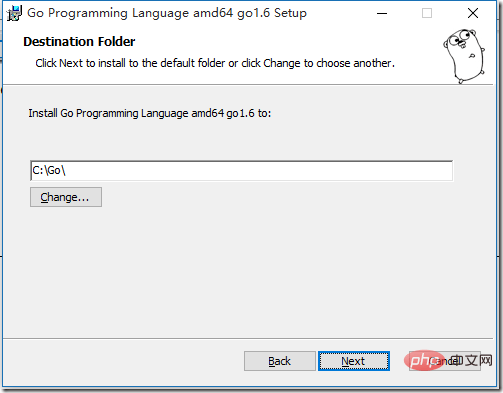The width and height of the screenshot is (503, 393).
Task: Close the Go Setup window
Action: point(473,13)
